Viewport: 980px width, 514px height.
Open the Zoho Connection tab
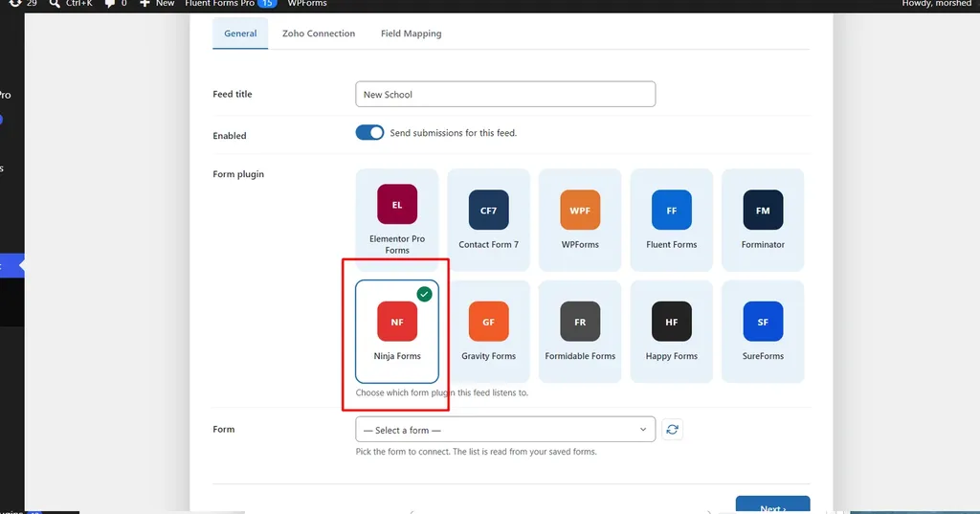coord(318,34)
